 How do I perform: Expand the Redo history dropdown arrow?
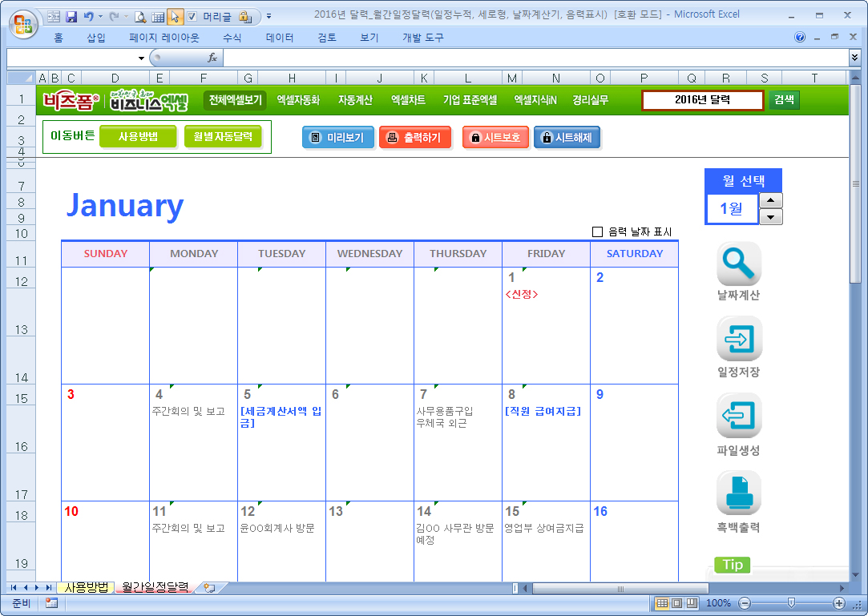click(126, 17)
